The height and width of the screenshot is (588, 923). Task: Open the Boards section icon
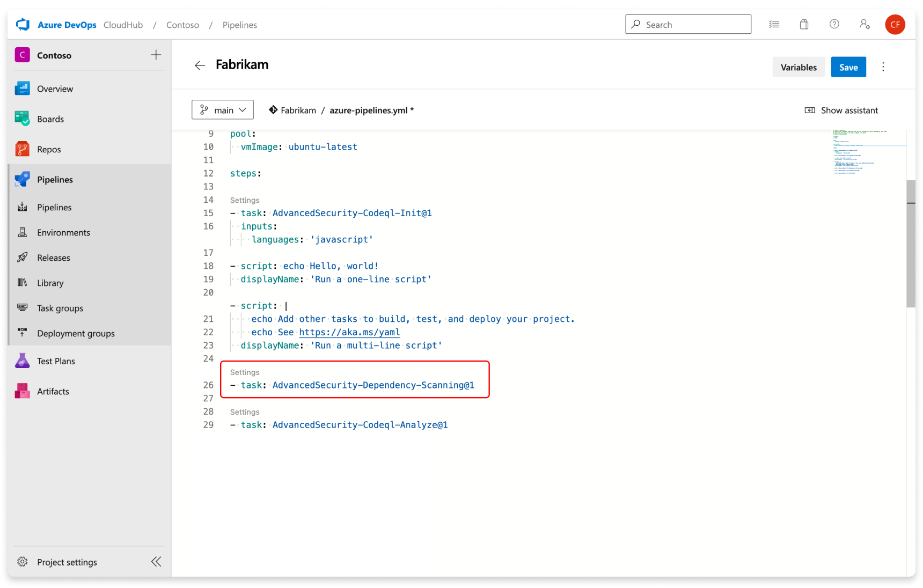(x=22, y=119)
